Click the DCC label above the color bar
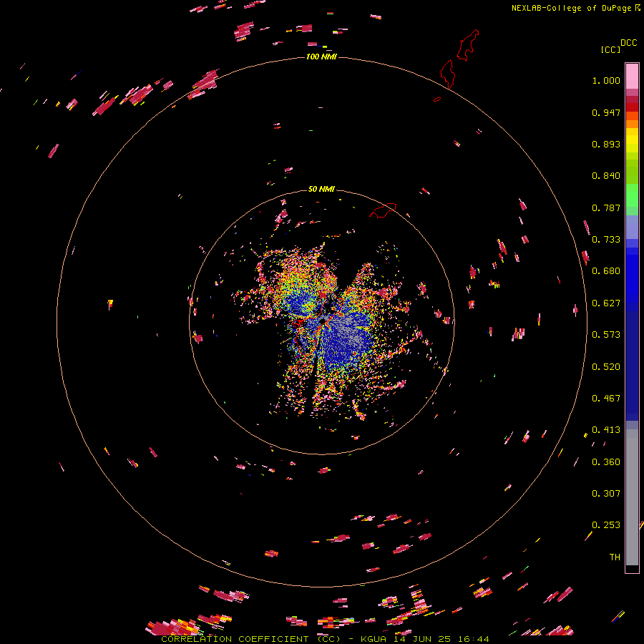644x644 pixels. (x=628, y=43)
